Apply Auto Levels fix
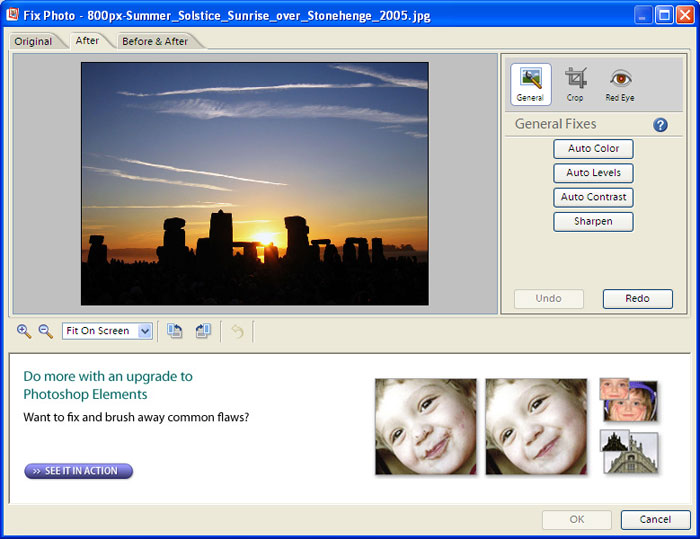This screenshot has height=539, width=700. point(593,173)
